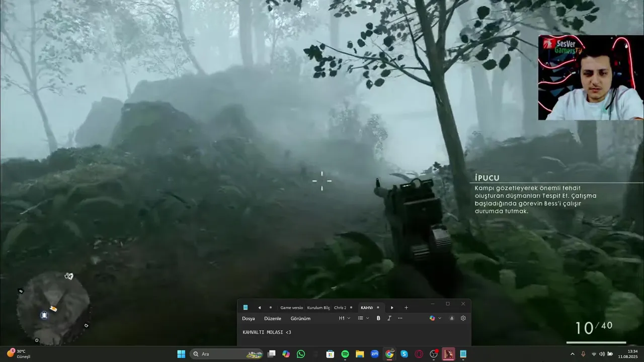Open Notepad settings gear
644x362 pixels.
click(463, 318)
